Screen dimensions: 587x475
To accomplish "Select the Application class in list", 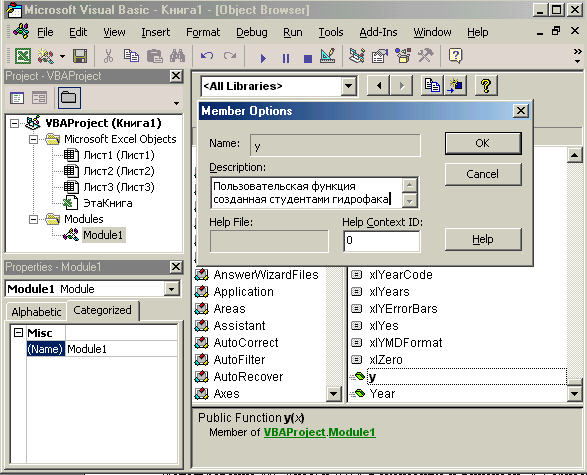I will coord(243,292).
